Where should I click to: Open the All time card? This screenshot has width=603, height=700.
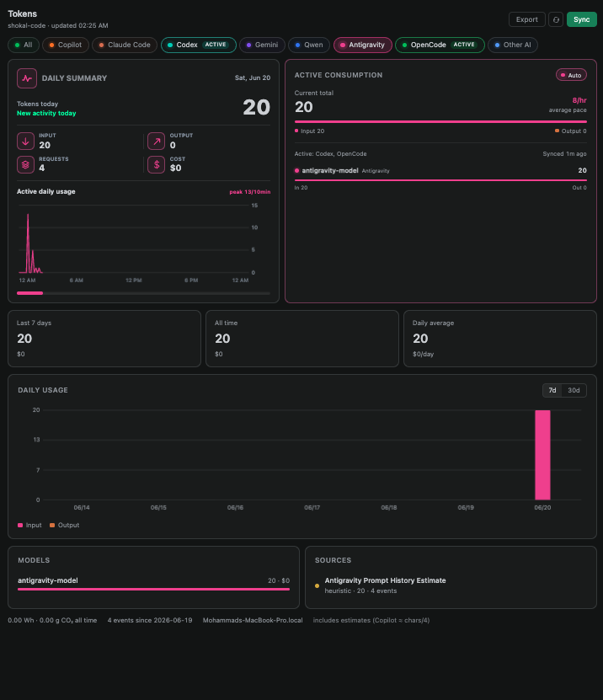click(x=302, y=339)
